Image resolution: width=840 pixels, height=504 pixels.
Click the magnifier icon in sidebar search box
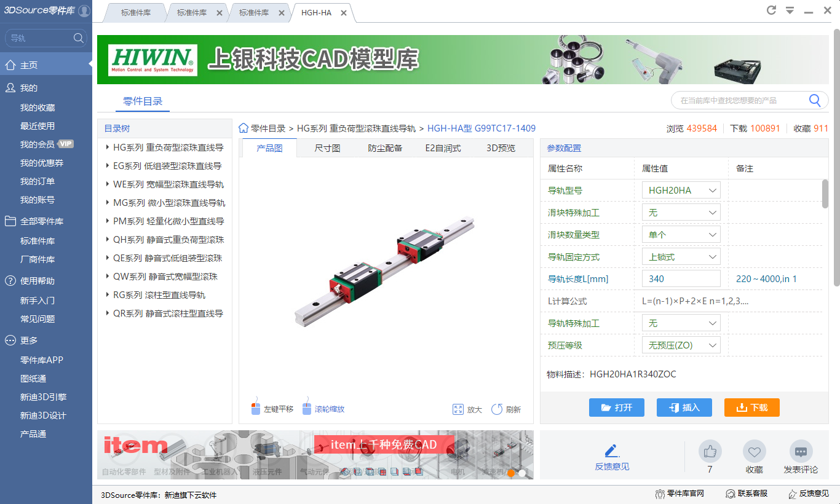[x=79, y=38]
